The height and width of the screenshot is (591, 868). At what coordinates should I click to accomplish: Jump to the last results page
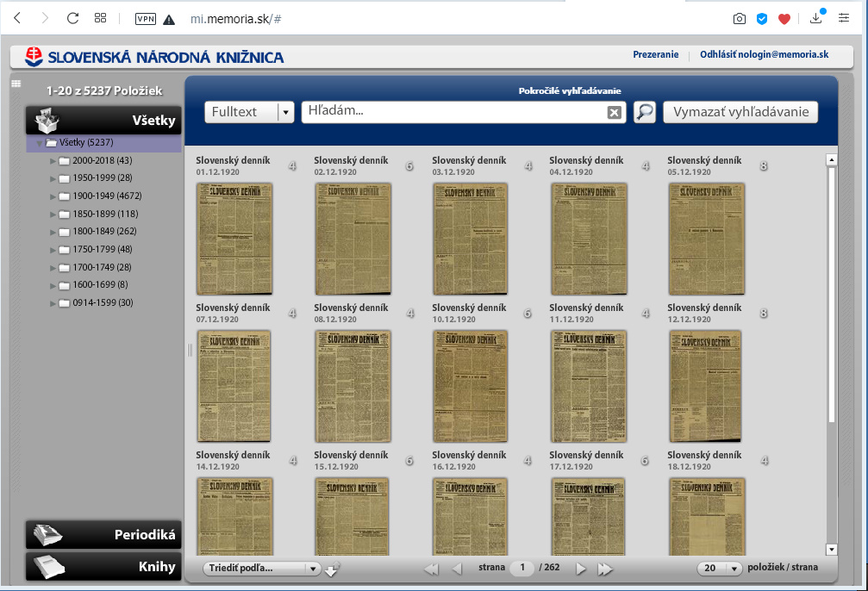(x=605, y=569)
